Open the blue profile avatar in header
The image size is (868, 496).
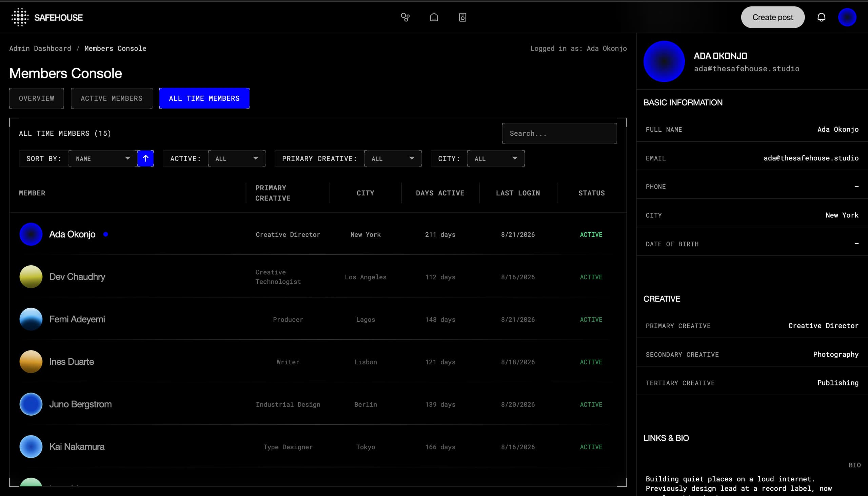point(847,17)
